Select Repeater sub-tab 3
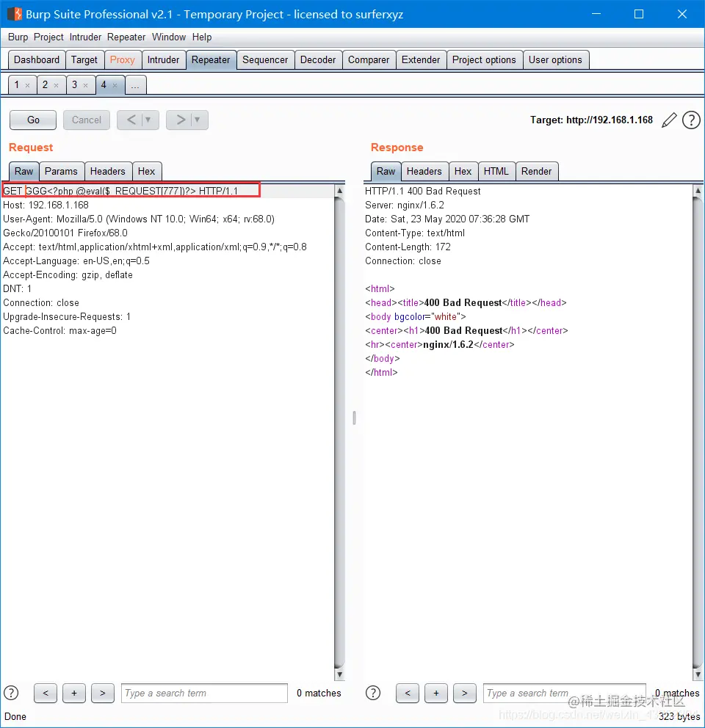Screen dimensions: 705x728 pyautogui.click(x=74, y=85)
